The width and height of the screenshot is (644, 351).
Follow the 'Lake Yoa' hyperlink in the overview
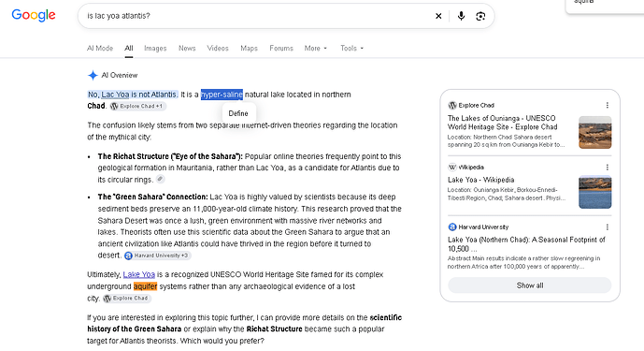tap(139, 274)
